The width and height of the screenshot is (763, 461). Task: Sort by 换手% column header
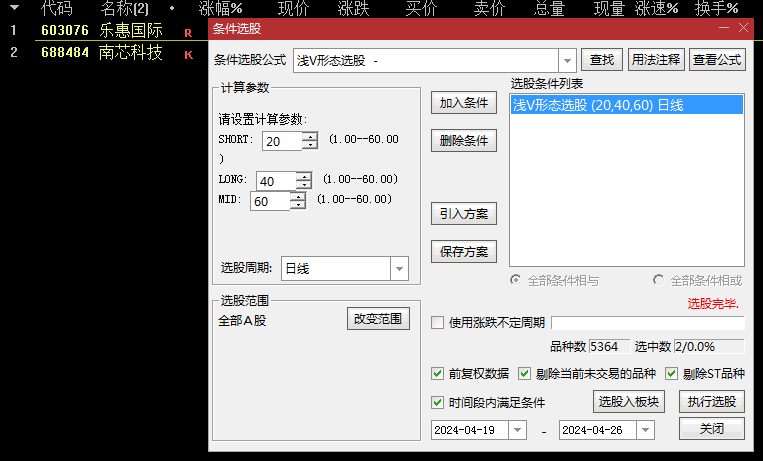pyautogui.click(x=717, y=8)
